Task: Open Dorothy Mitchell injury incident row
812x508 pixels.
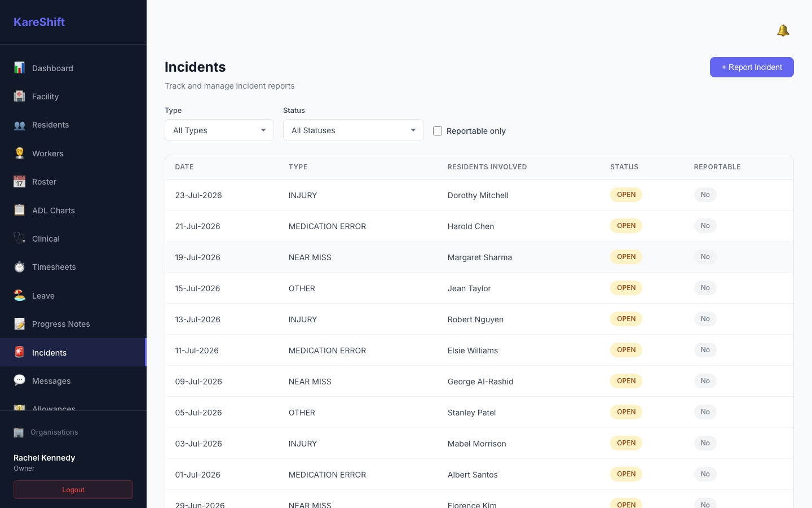Action: (479, 195)
